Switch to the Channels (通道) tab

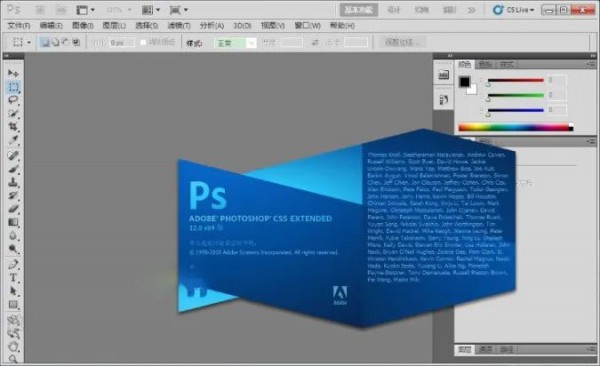(x=486, y=349)
